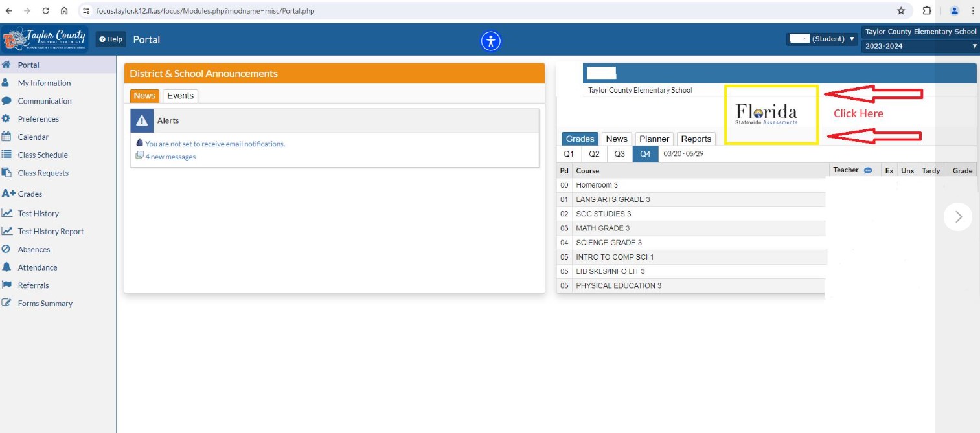
Task: Click the Help button
Action: point(111,39)
